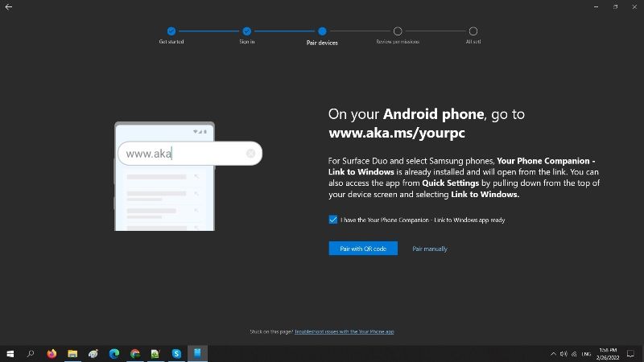The height and width of the screenshot is (362, 644).
Task: Click the Pair with QR code button
Action: (x=363, y=249)
